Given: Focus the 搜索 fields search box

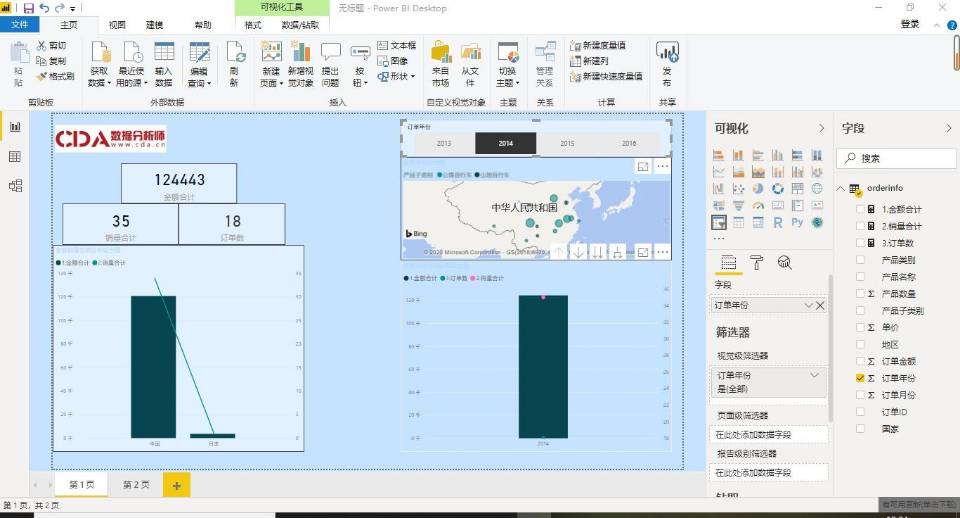Looking at the screenshot, I should (896, 158).
